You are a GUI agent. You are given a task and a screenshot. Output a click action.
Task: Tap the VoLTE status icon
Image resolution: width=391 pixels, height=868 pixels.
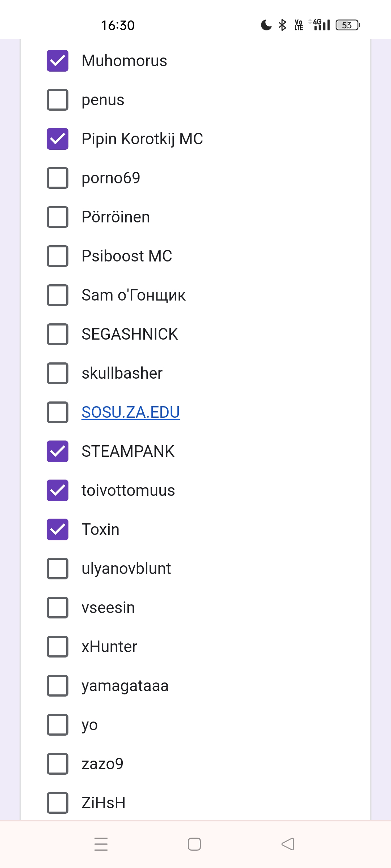pyautogui.click(x=299, y=25)
